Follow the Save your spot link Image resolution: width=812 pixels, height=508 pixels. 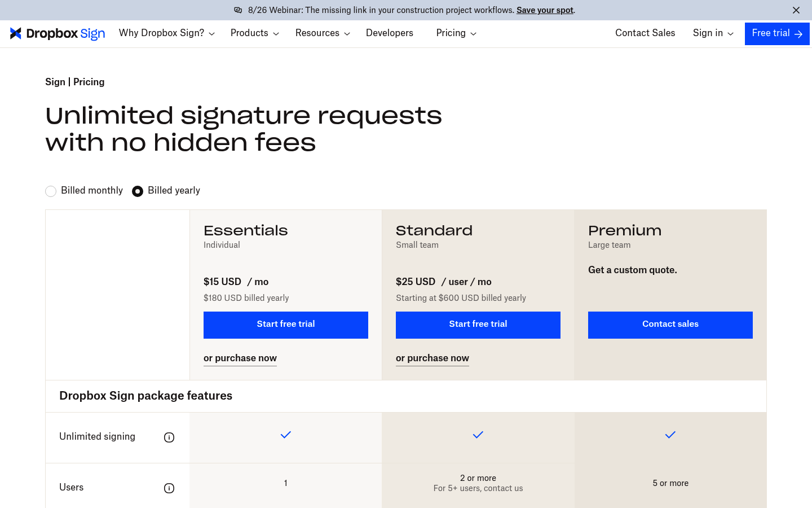click(545, 10)
